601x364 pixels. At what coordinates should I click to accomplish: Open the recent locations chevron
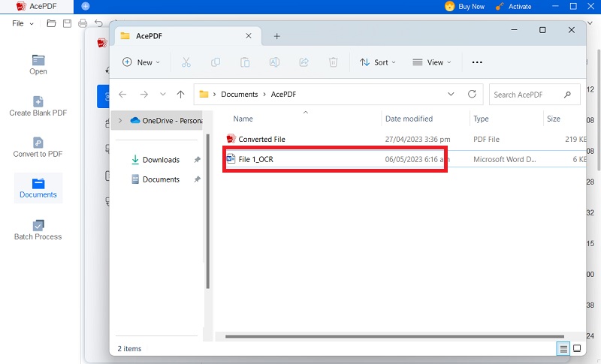163,94
